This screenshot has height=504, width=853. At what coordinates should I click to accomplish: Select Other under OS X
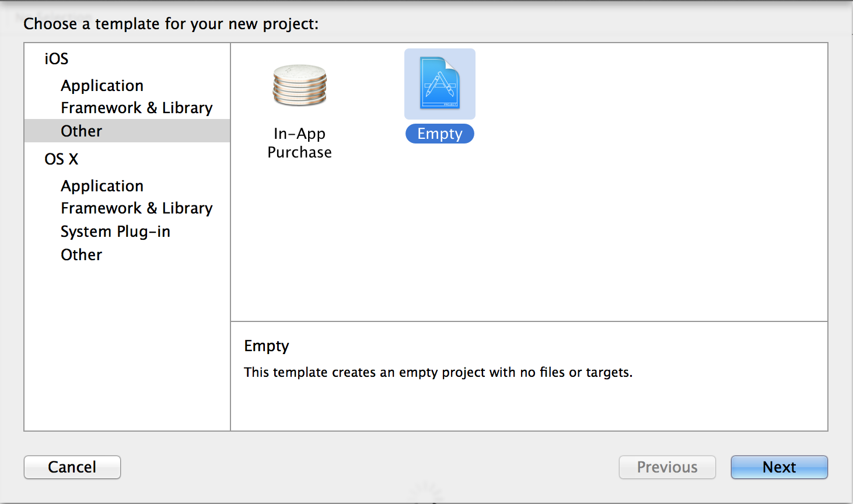pyautogui.click(x=82, y=255)
